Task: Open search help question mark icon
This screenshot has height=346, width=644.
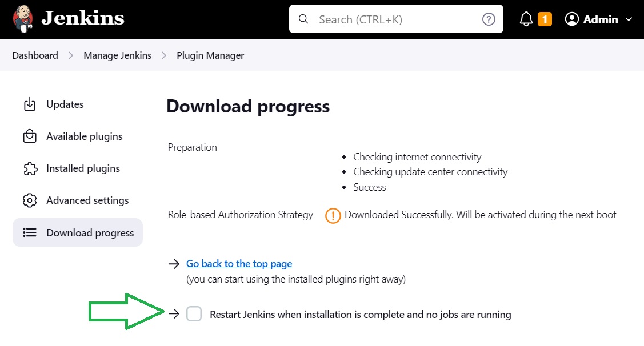Action: pos(489,19)
